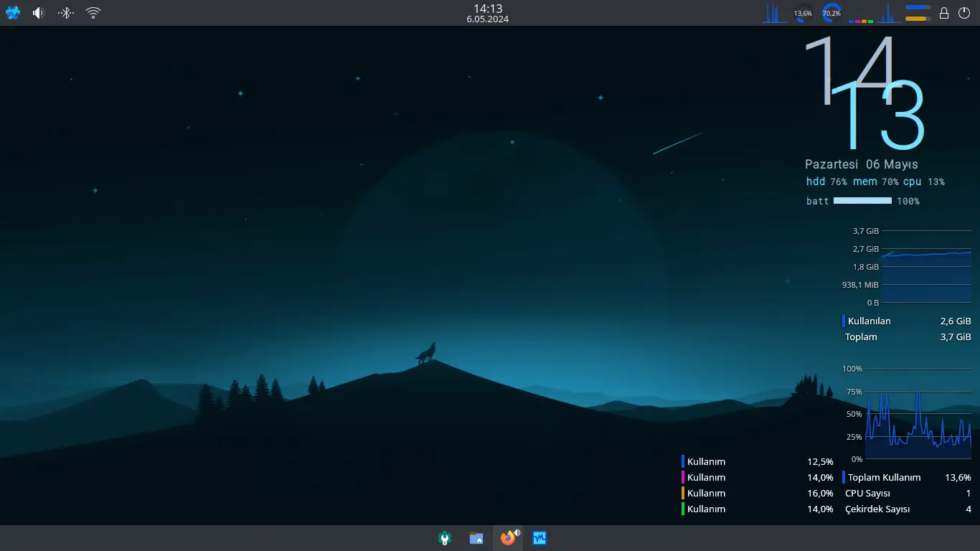
Task: Click the blue color marker beside Kullanılan
Action: [x=844, y=321]
